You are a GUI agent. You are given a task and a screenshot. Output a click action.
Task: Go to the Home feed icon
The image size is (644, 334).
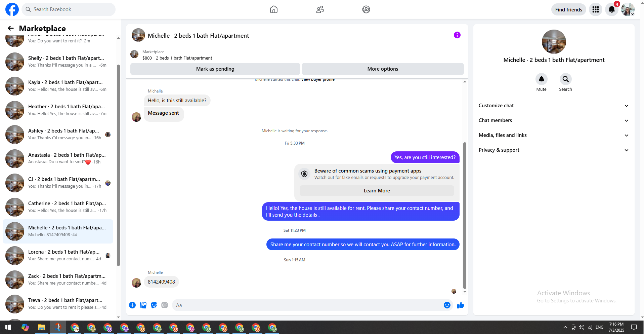[274, 9]
